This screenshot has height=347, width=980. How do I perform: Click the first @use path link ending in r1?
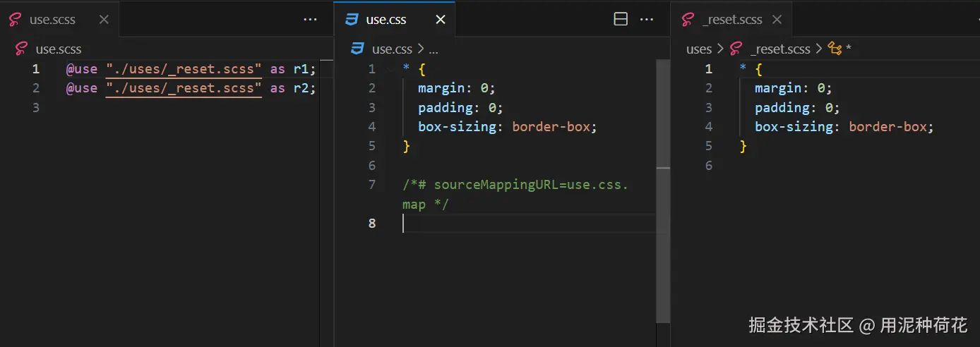[x=184, y=69]
